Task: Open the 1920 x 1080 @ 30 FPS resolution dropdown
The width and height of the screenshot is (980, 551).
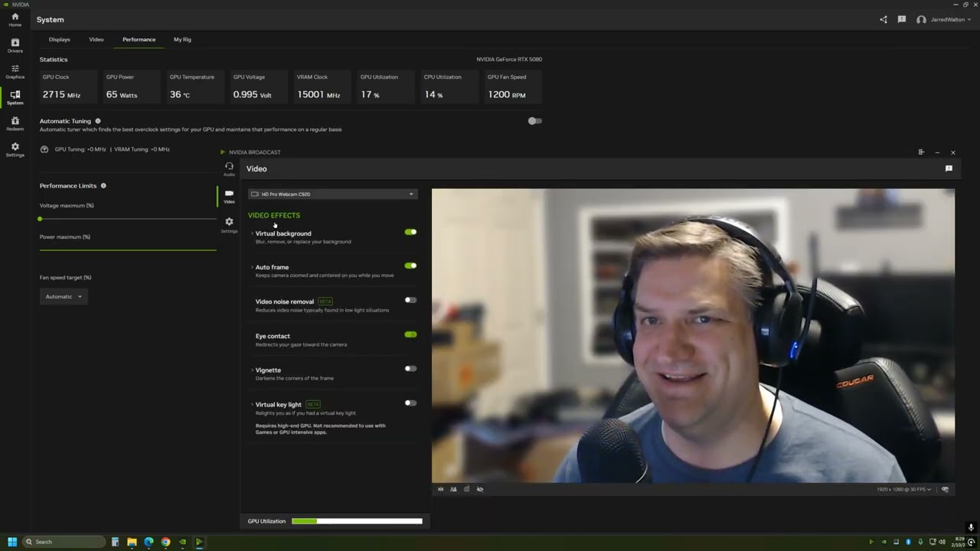Action: [x=903, y=489]
